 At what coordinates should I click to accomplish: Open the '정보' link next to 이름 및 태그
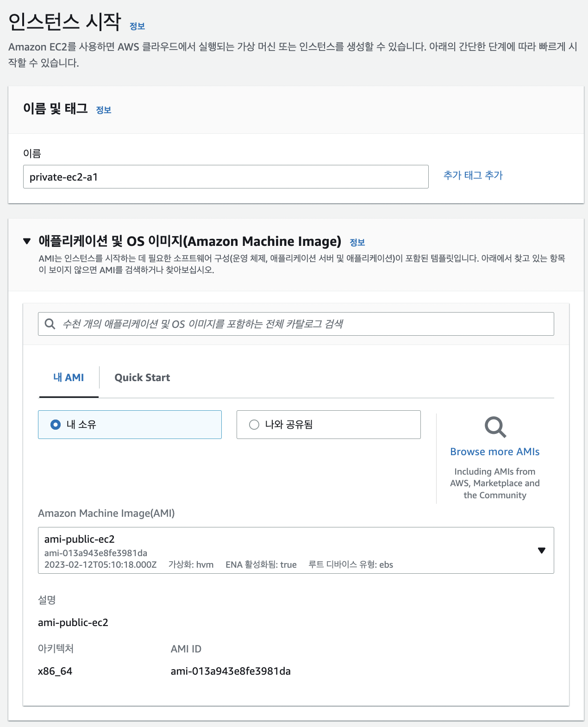[103, 110]
